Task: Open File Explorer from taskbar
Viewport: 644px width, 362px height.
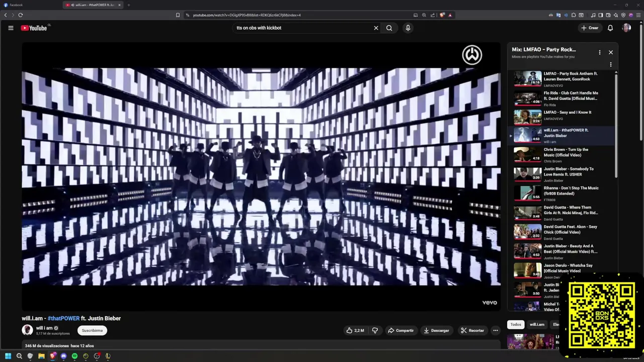Action: coord(41,356)
